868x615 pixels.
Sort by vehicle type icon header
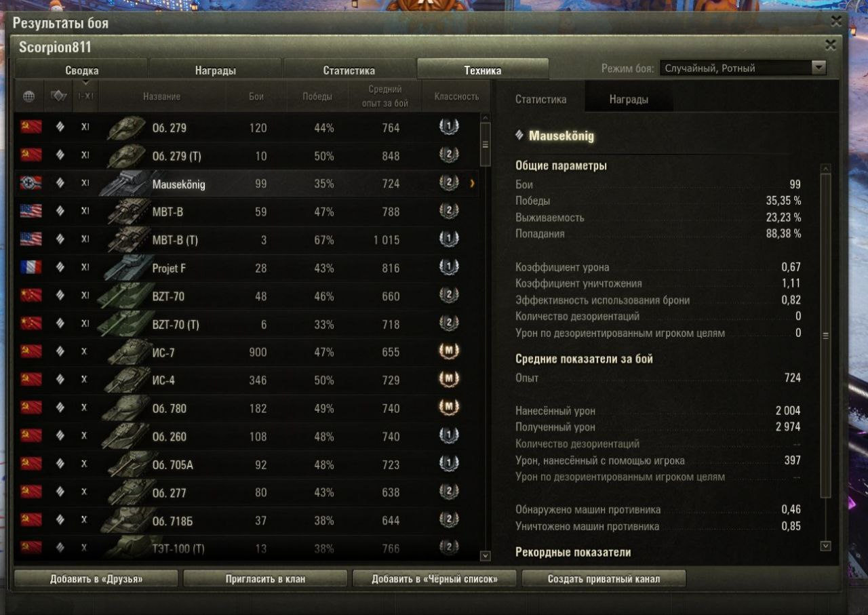point(59,96)
